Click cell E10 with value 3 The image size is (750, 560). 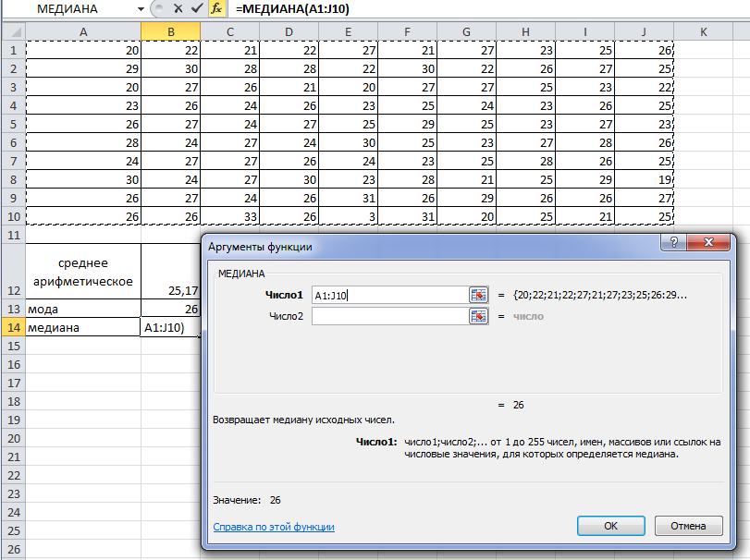(x=349, y=216)
